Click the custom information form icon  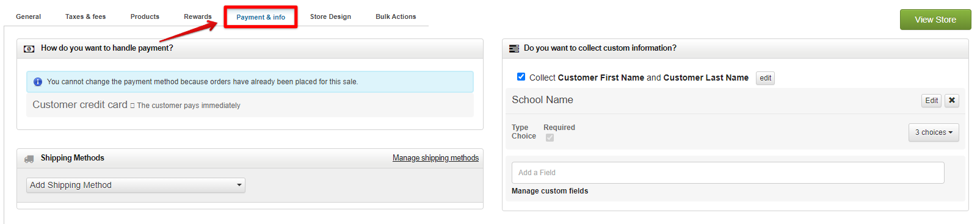(514, 48)
